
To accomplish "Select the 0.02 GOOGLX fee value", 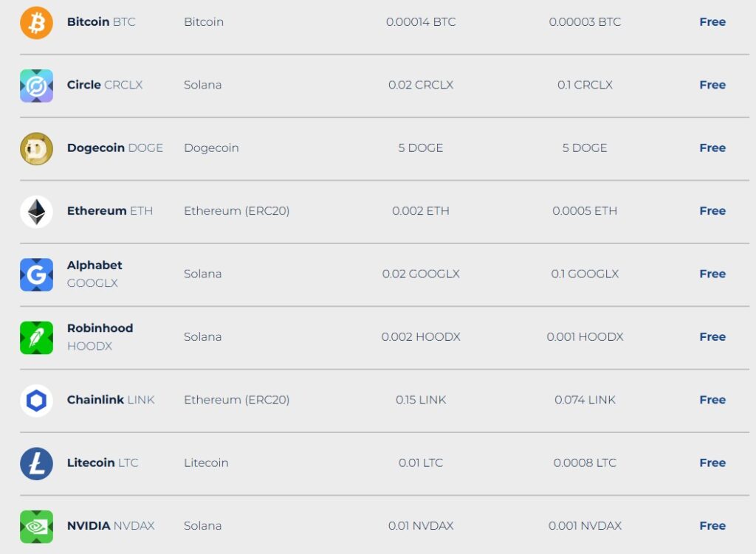I will (x=422, y=274).
